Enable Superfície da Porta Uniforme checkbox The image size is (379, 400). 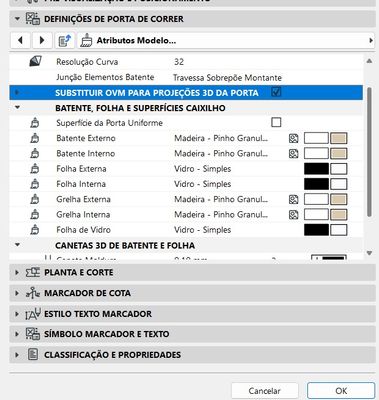coord(276,123)
